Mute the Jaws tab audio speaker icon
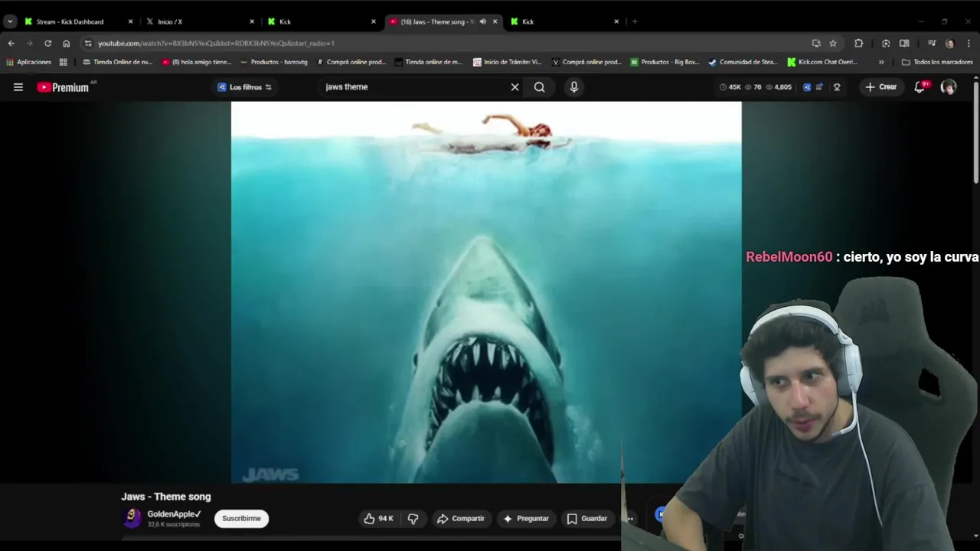 (x=482, y=21)
